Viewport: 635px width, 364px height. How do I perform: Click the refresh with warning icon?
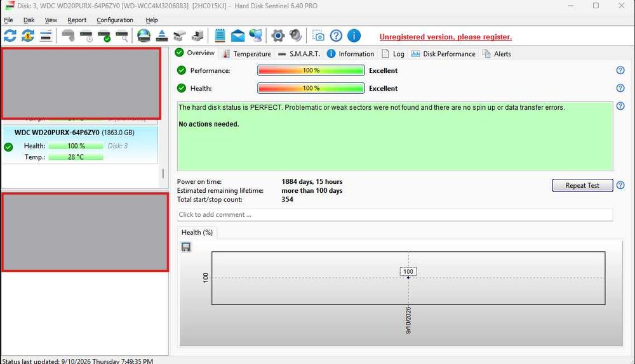click(x=28, y=36)
